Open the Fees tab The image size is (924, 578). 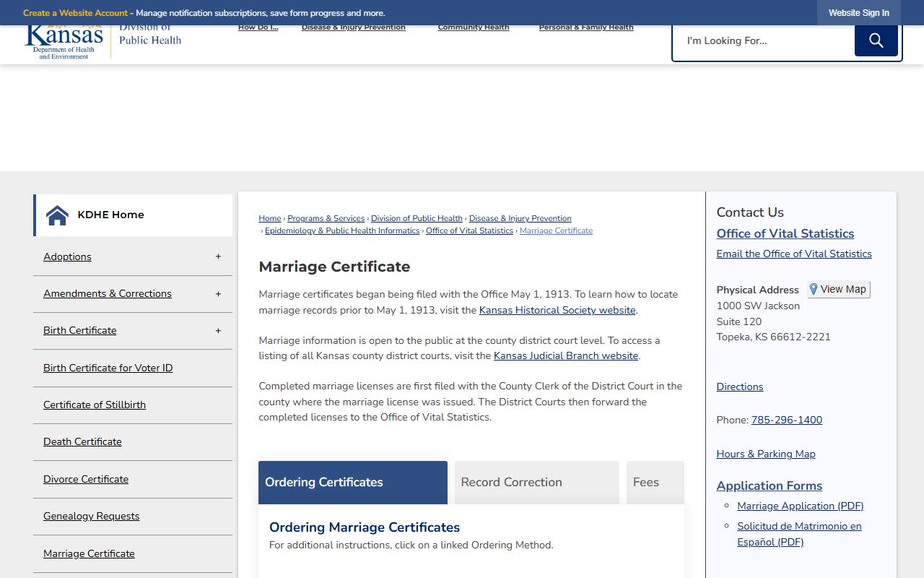[655, 483]
